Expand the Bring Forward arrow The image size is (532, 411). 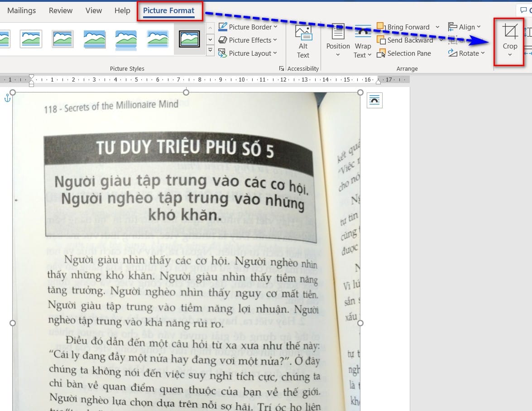point(437,27)
